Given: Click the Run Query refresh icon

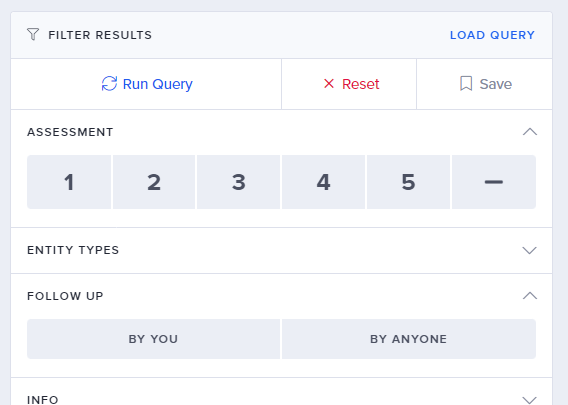Looking at the screenshot, I should (109, 84).
